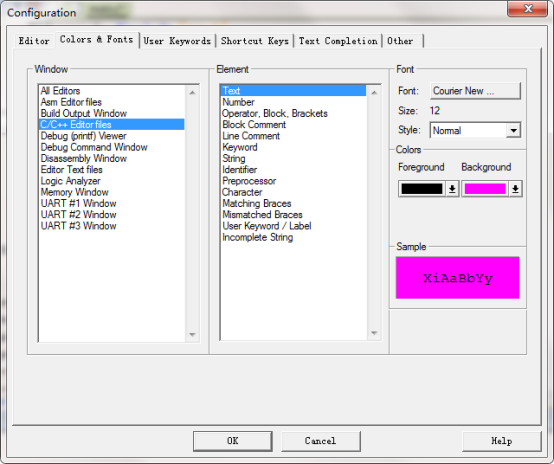The height and width of the screenshot is (464, 554).
Task: Choose Logic Analyzer entry
Action: [x=112, y=181]
